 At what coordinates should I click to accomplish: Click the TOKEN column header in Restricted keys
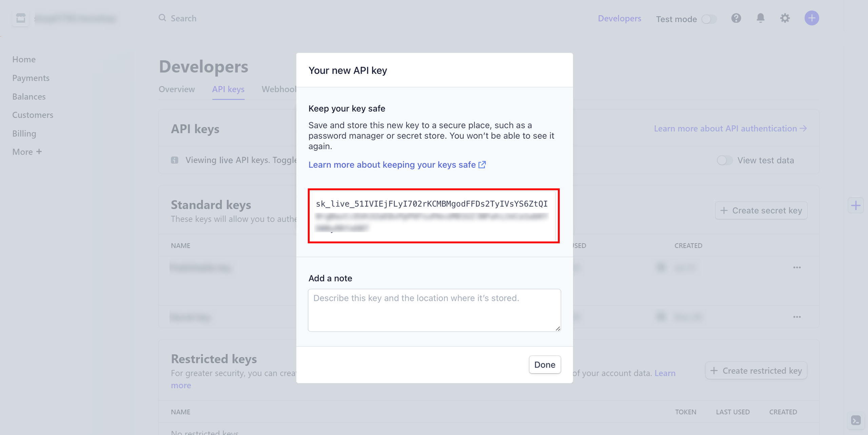(x=686, y=412)
